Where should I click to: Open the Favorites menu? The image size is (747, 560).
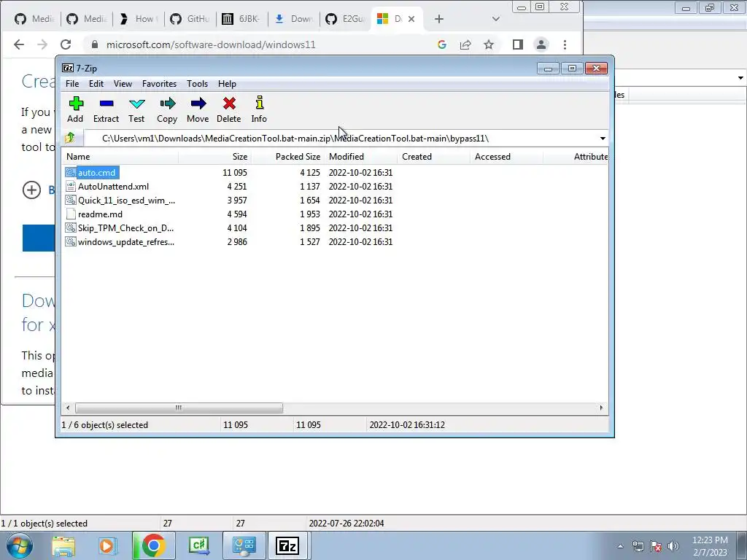point(160,83)
